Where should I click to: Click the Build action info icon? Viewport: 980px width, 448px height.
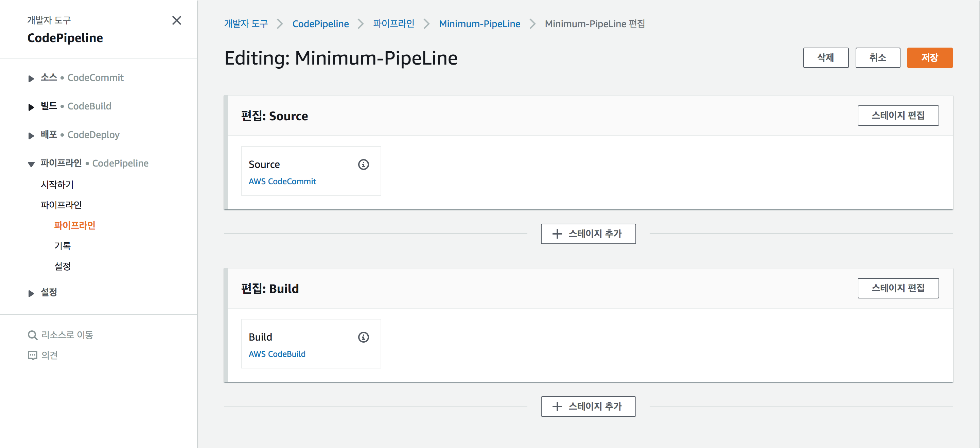(363, 337)
